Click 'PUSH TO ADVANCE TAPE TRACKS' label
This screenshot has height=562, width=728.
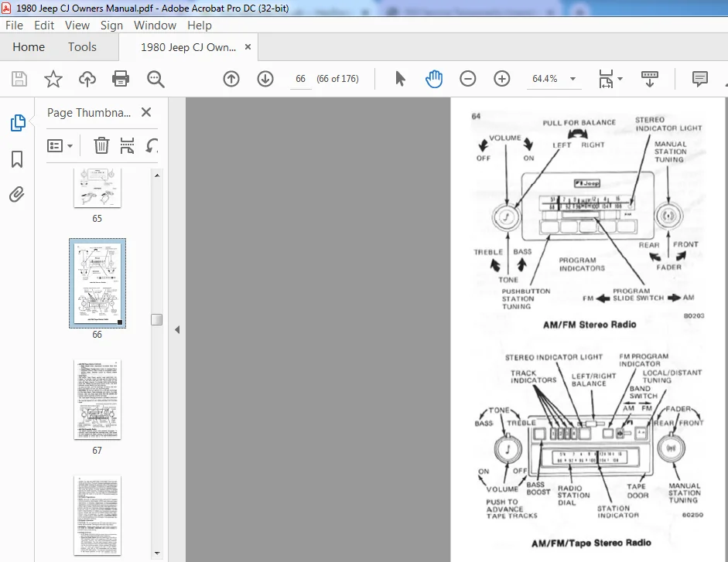point(511,509)
